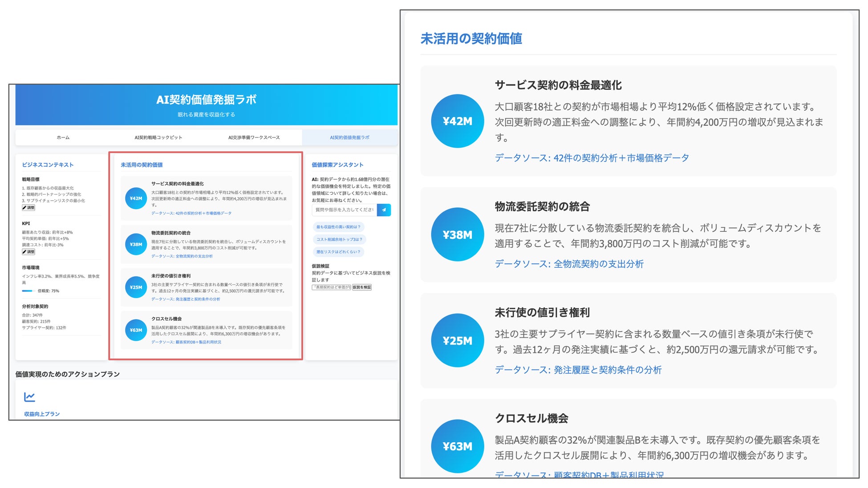Open the AI交渉準備ワークスペース tab

(x=254, y=137)
